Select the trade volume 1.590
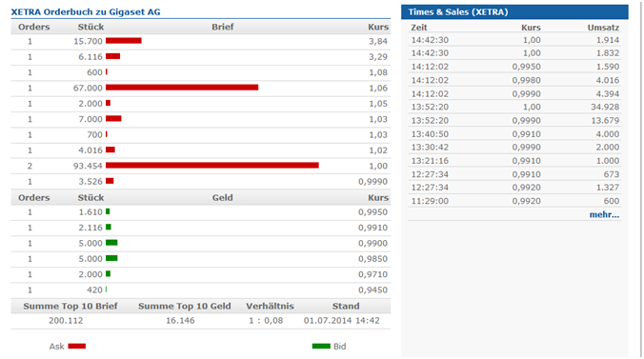The width and height of the screenshot is (644, 359). [608, 67]
